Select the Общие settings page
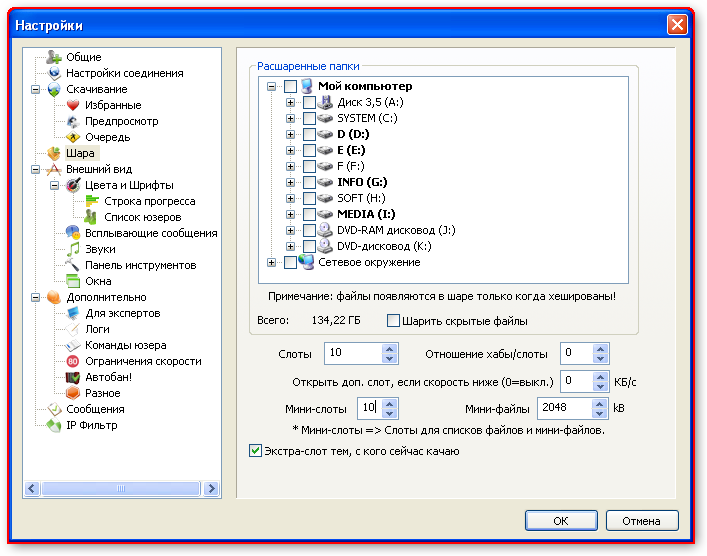Viewport: 707px width, 556px height. pyautogui.click(x=84, y=57)
